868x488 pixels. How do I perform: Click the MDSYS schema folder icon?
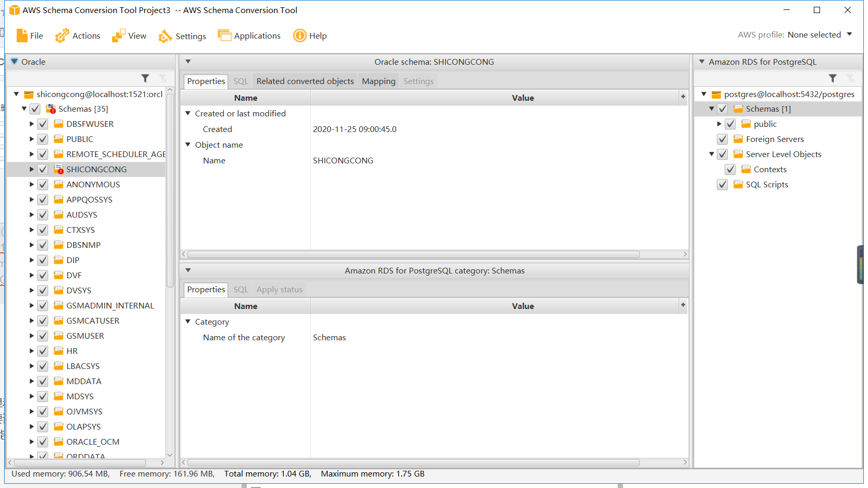pos(58,397)
